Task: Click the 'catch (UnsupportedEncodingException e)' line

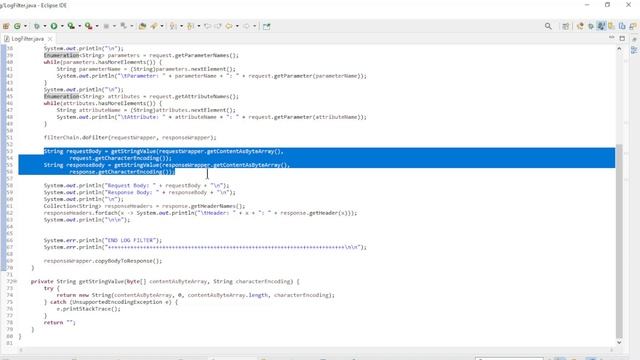Action: tap(111, 302)
